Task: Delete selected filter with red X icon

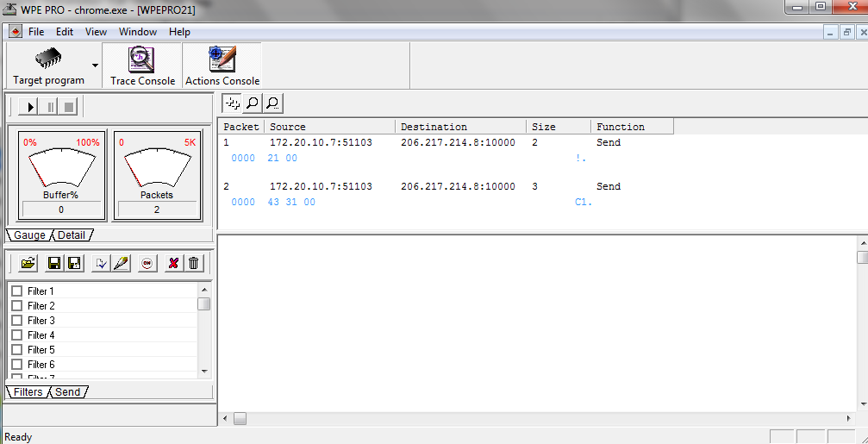Action: (x=173, y=263)
